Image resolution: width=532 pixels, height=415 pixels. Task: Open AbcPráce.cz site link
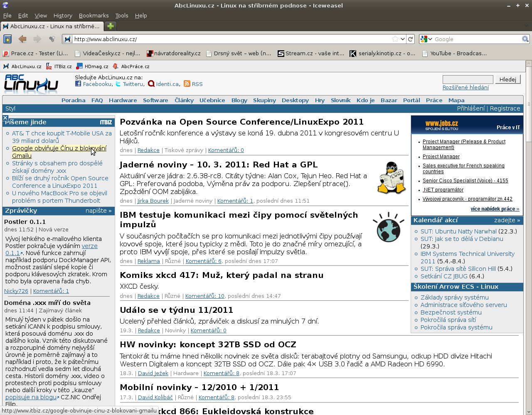pyautogui.click(x=131, y=66)
